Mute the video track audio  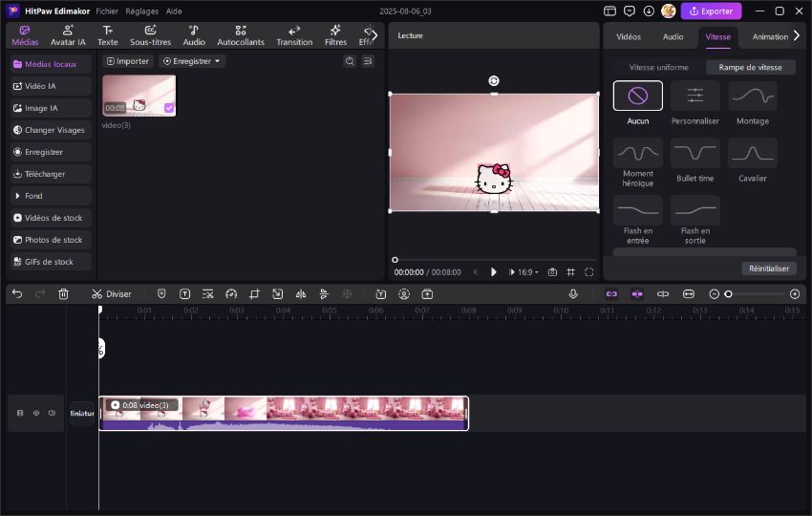(52, 413)
